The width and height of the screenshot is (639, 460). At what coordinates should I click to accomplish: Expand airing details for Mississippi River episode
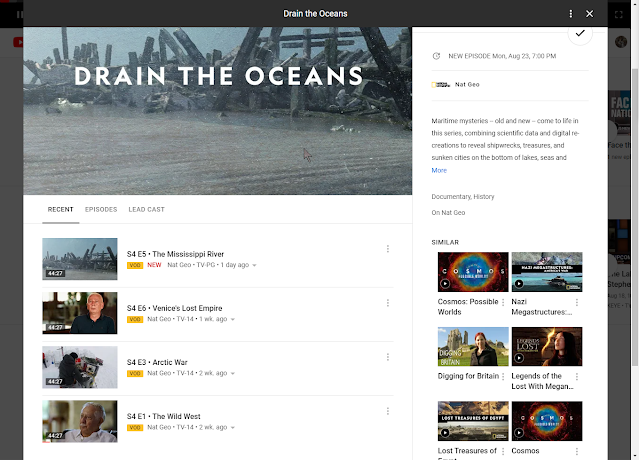tap(254, 265)
